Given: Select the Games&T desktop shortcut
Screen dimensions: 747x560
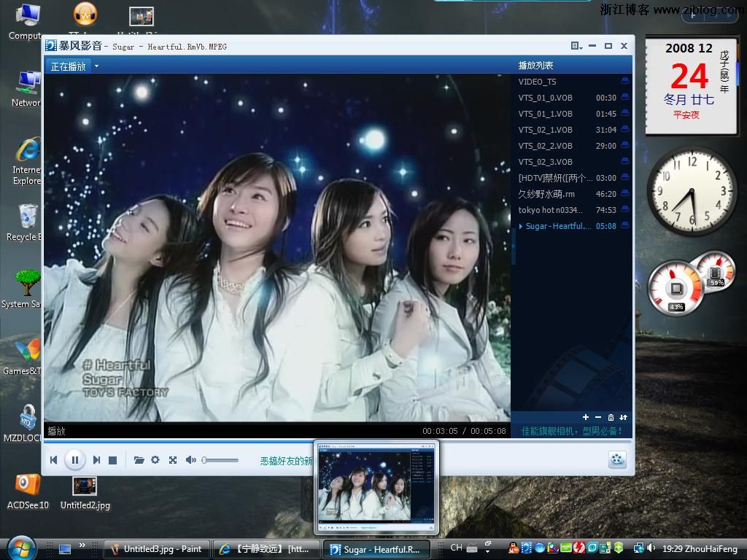Looking at the screenshot, I should 23,357.
